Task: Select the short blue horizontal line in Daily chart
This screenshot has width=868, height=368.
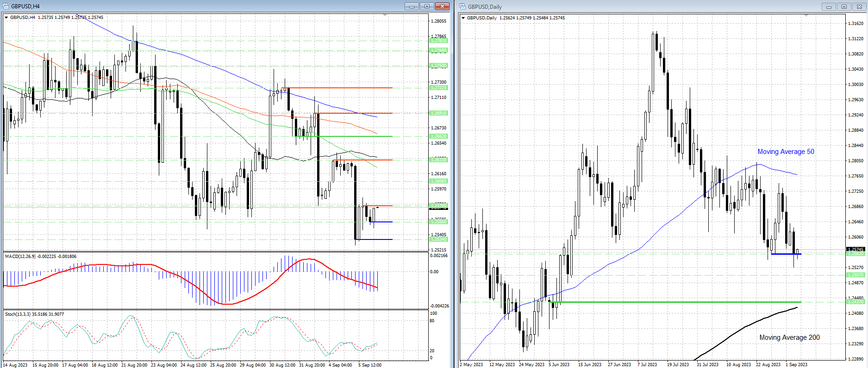Action: 786,254
